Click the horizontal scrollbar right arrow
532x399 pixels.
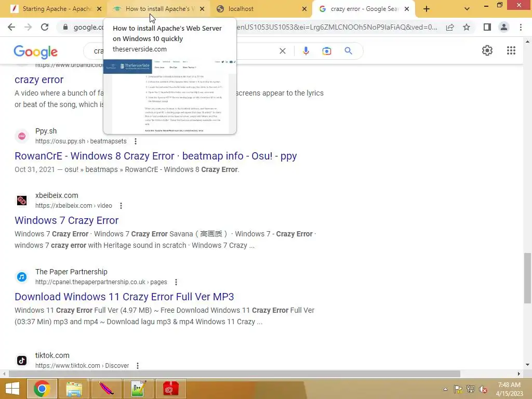(x=519, y=374)
